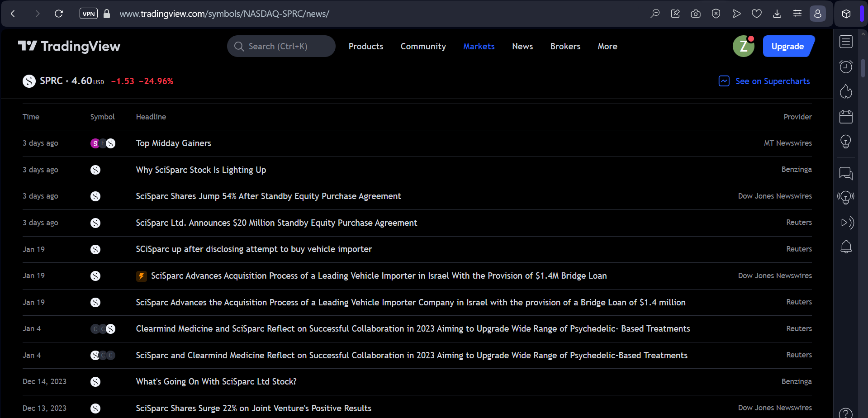The image size is (868, 418).
Task: Open the Watchlist panel icon in right sidebar
Action: (x=846, y=42)
